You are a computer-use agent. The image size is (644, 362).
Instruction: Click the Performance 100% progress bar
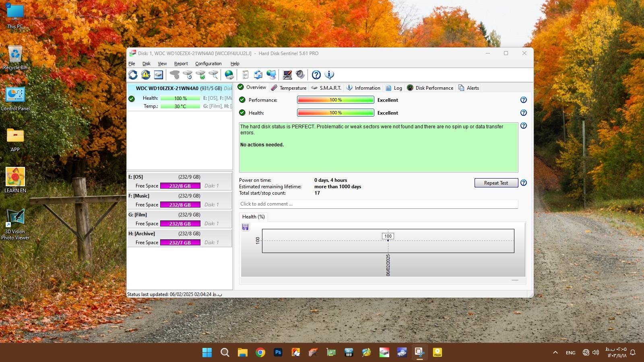335,100
